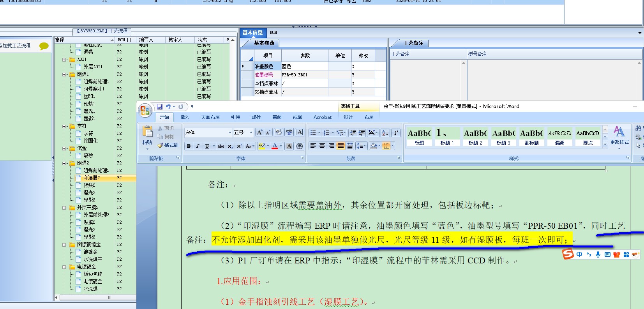The image size is (644, 309).
Task: Click the Shading paint bucket fill
Action: tap(374, 146)
